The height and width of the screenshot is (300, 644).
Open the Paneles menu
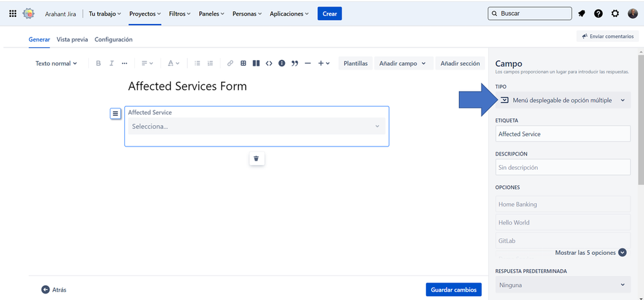pyautogui.click(x=211, y=14)
